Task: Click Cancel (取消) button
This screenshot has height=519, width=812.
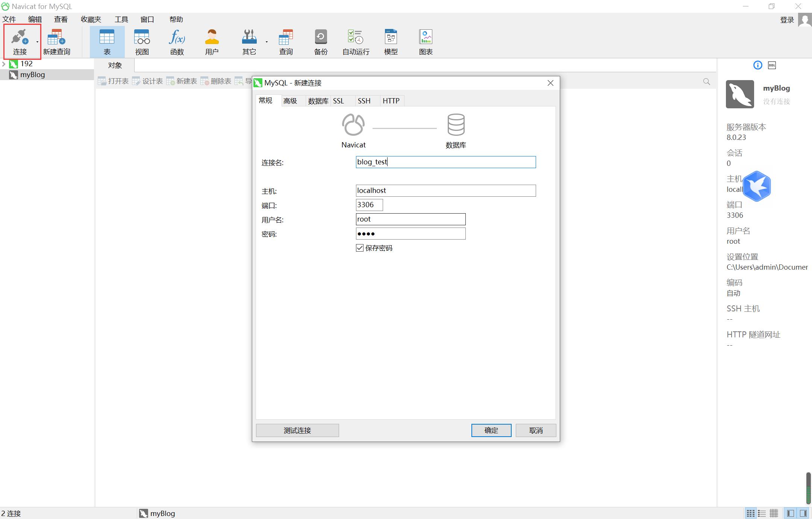Action: [536, 430]
